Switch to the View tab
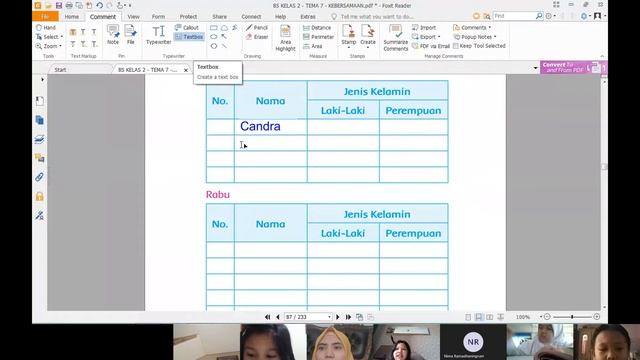The width and height of the screenshot is (640, 360). [x=133, y=17]
